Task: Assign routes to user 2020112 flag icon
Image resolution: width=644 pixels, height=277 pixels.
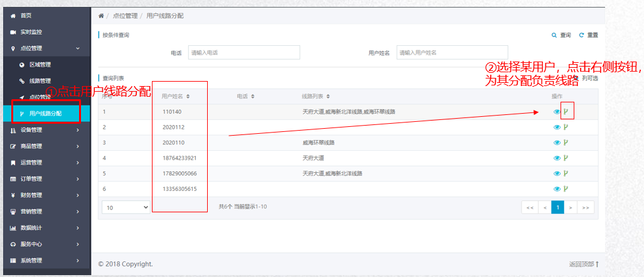Action: (566, 127)
